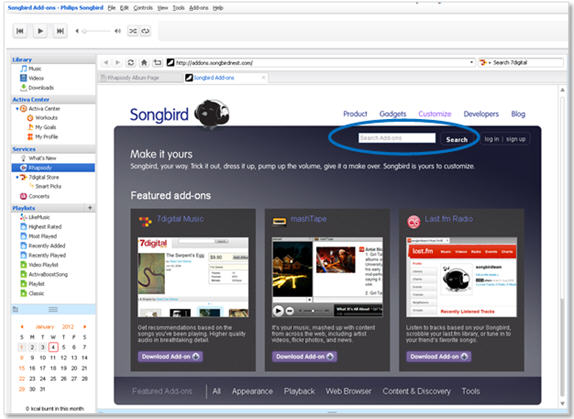
Task: Reload the current page
Action: 131,63
